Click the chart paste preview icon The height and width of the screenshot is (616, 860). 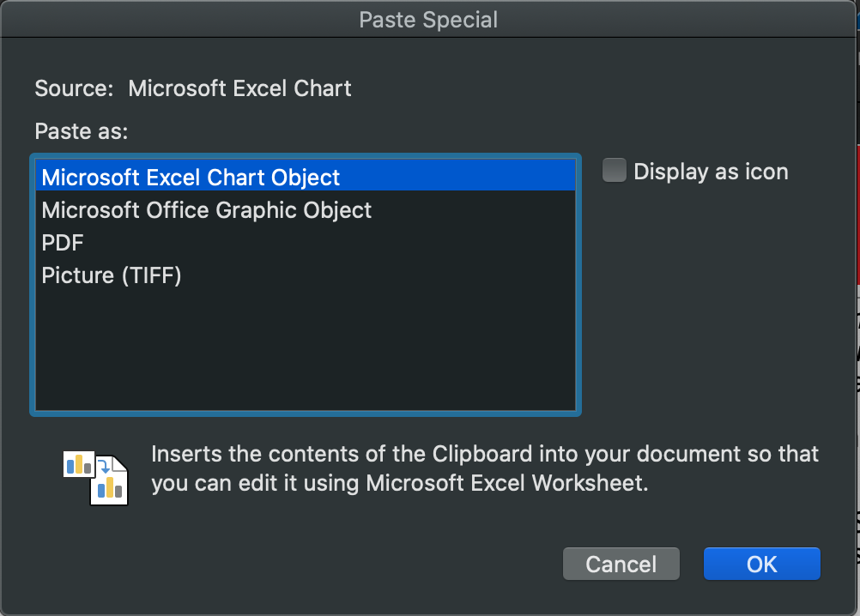tap(96, 477)
